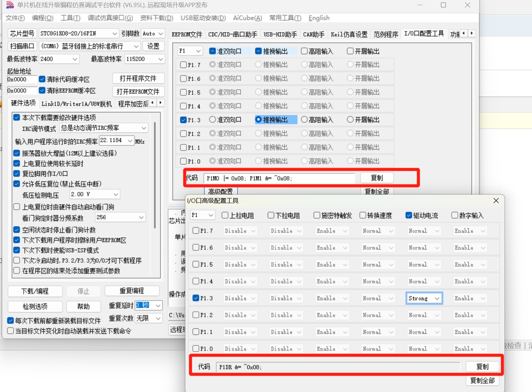The height and width of the screenshot is (392, 532).
Task: Click the hardware options vertical scrollbar
Action: 155,175
